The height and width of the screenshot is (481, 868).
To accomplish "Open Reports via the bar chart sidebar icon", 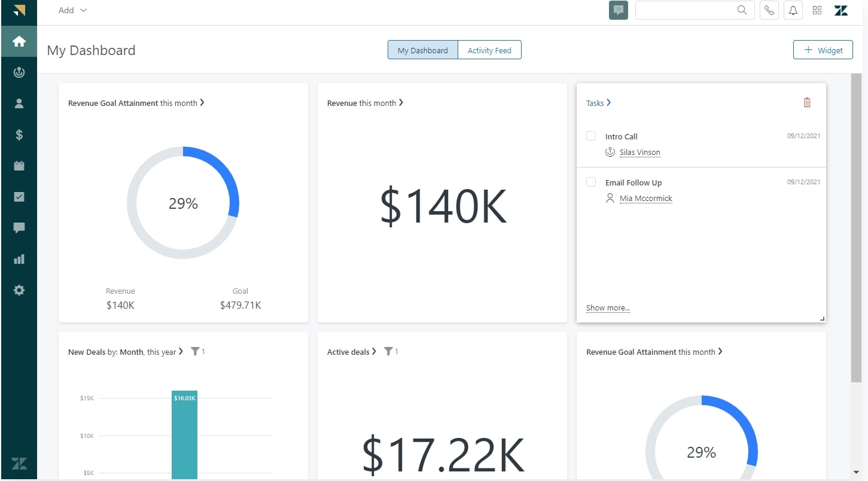I will point(19,259).
